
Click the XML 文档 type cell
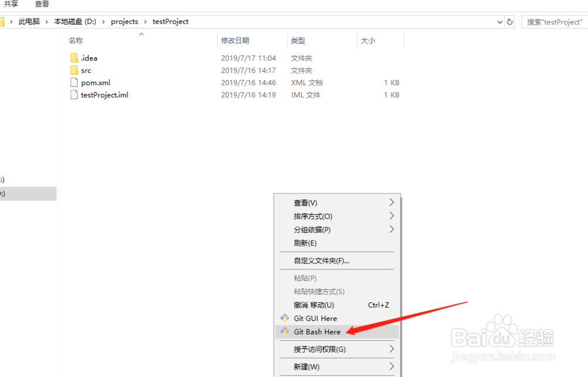coord(307,83)
